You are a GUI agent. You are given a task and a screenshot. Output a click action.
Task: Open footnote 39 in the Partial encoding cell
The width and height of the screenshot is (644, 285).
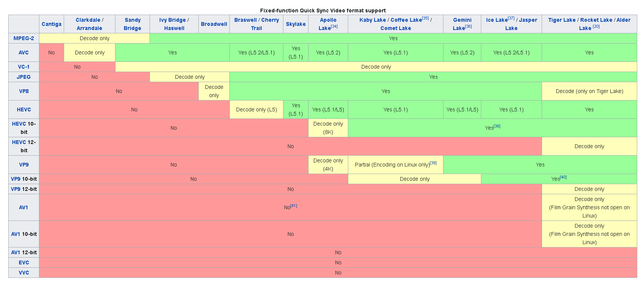(433, 163)
